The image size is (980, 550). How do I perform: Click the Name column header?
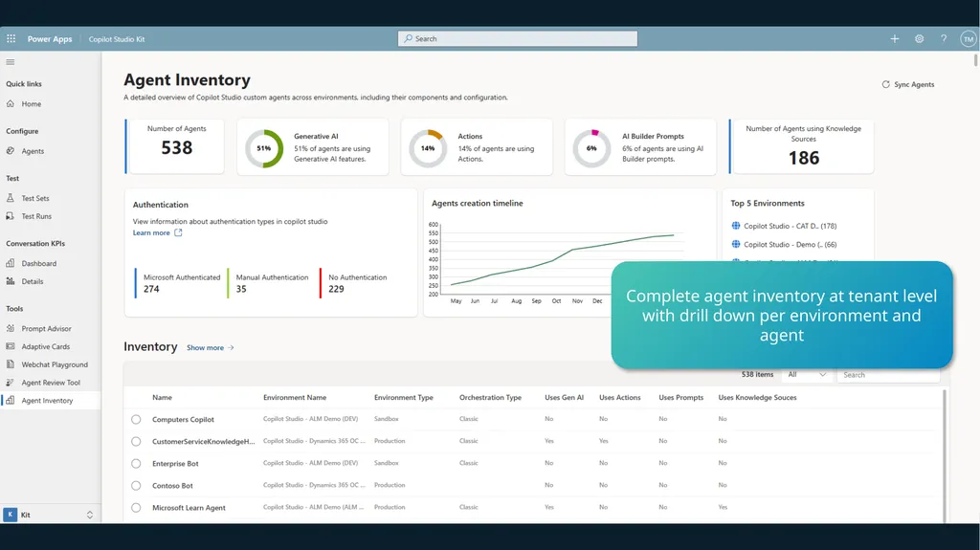point(162,398)
